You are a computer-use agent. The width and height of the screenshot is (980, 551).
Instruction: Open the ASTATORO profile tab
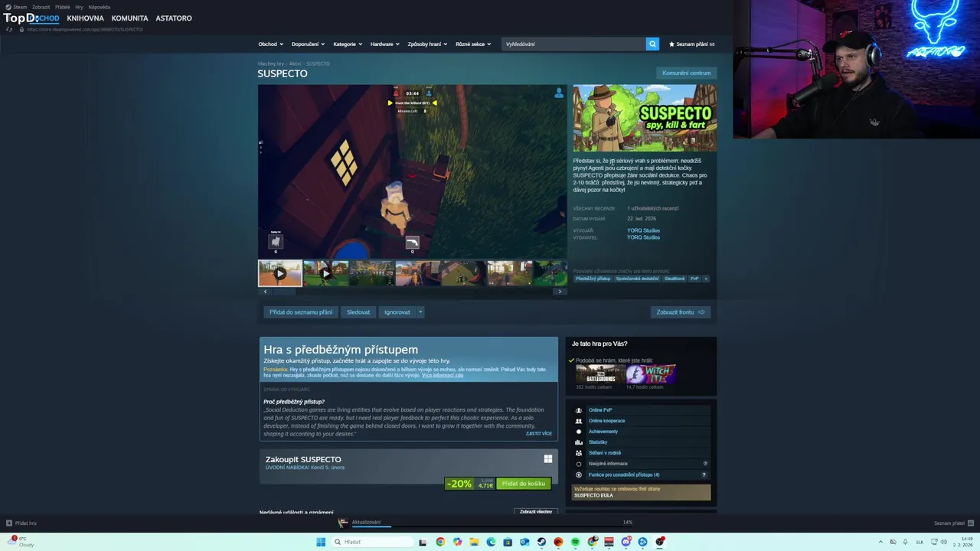(x=174, y=18)
